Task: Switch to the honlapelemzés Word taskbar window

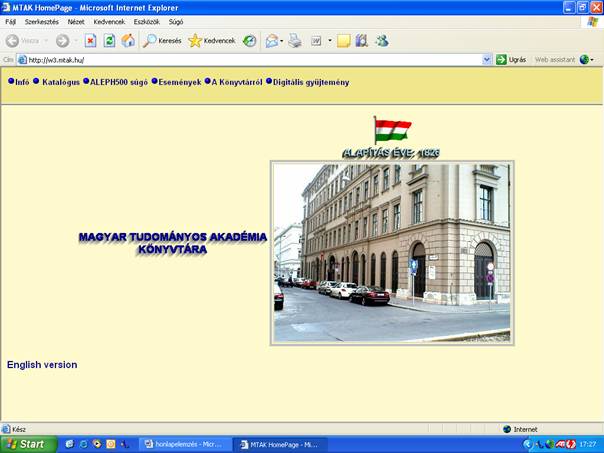Action: point(184,445)
